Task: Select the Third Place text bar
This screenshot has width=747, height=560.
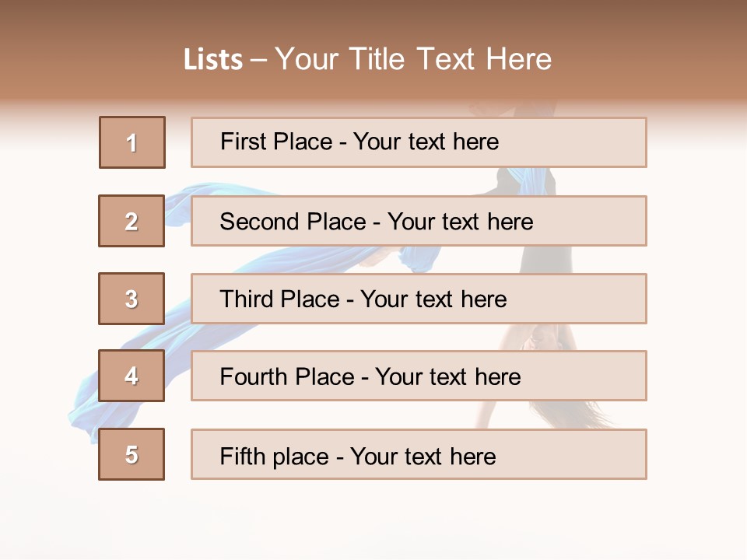Action: coord(419,299)
